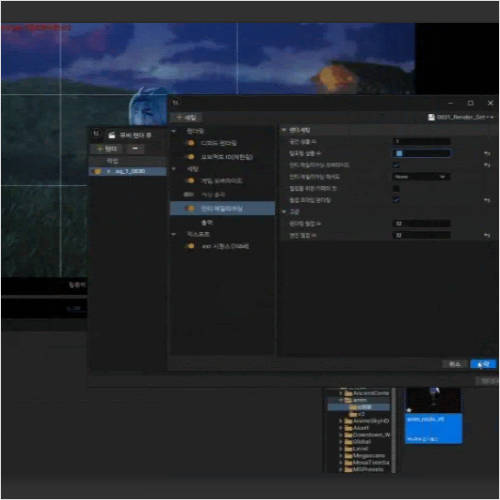500x500 pixels.
Task: Uncheck the Override Anti Aliasing checkbox
Action: click(x=396, y=165)
